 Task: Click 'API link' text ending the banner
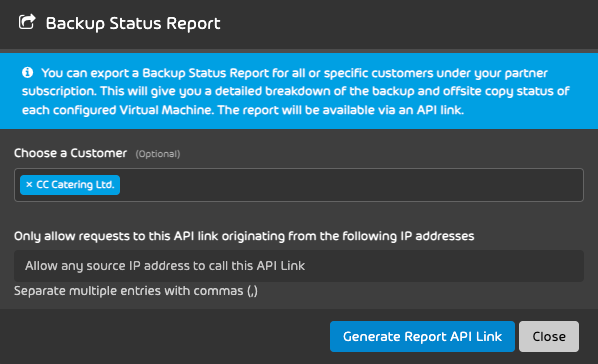[x=440, y=110]
